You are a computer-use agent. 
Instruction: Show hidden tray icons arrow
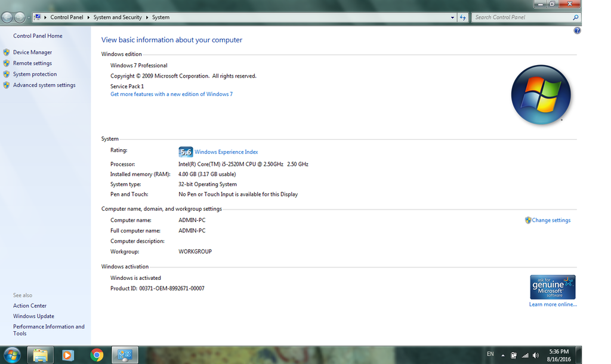(x=503, y=355)
